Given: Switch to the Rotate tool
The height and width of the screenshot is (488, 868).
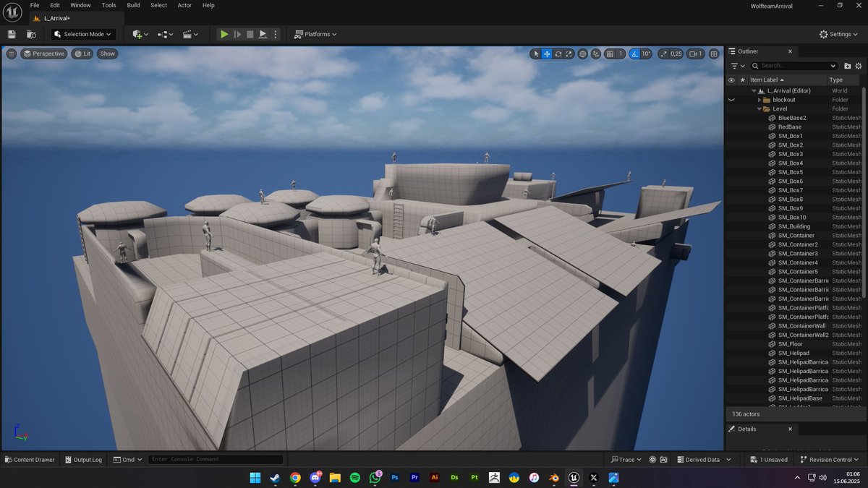Looking at the screenshot, I should point(558,53).
